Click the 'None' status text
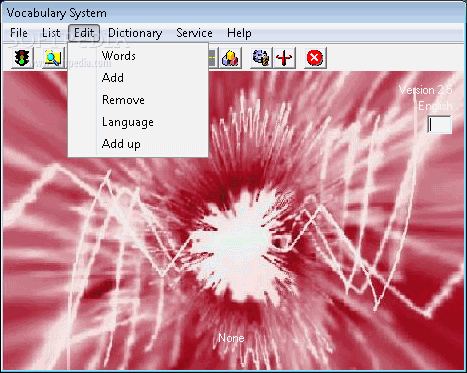Viewport: 467px width, 373px height. pos(231,338)
